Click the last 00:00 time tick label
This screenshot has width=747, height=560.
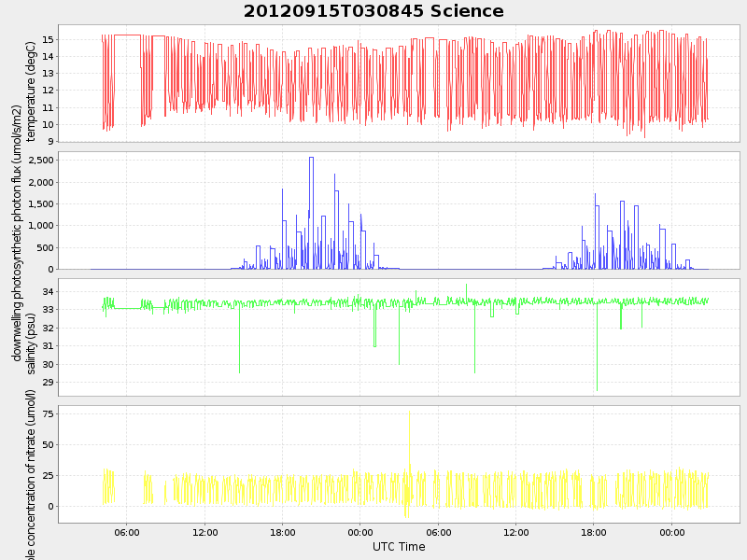pyautogui.click(x=671, y=532)
